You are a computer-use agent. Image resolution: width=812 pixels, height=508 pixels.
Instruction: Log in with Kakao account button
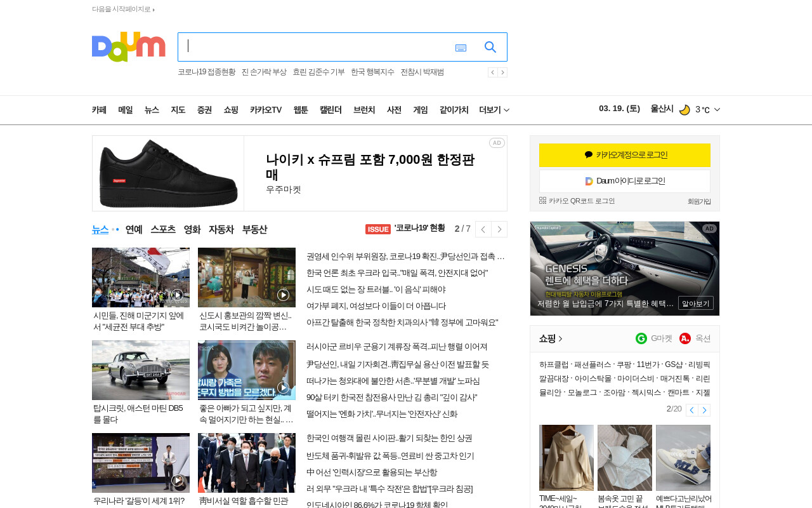(x=625, y=155)
